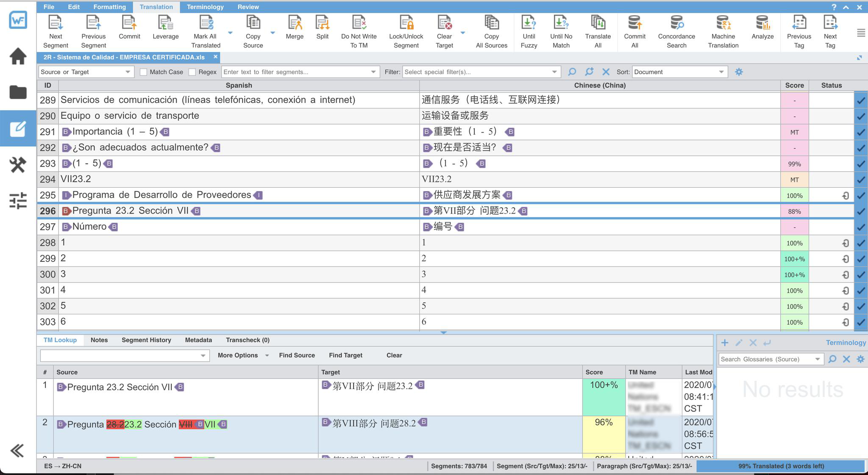Open Search Glossaries dropdown
This screenshot has width=868, height=475.
(x=817, y=359)
